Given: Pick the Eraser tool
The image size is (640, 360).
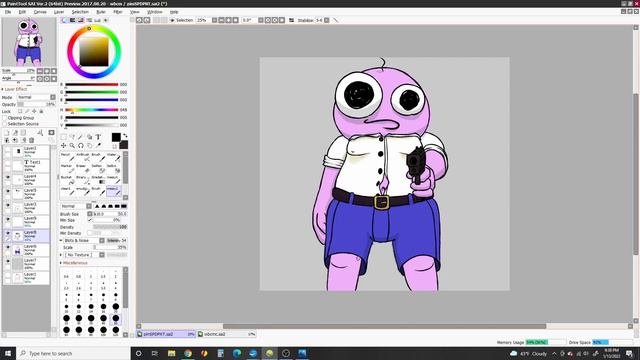Looking at the screenshot, I should pos(83,169).
